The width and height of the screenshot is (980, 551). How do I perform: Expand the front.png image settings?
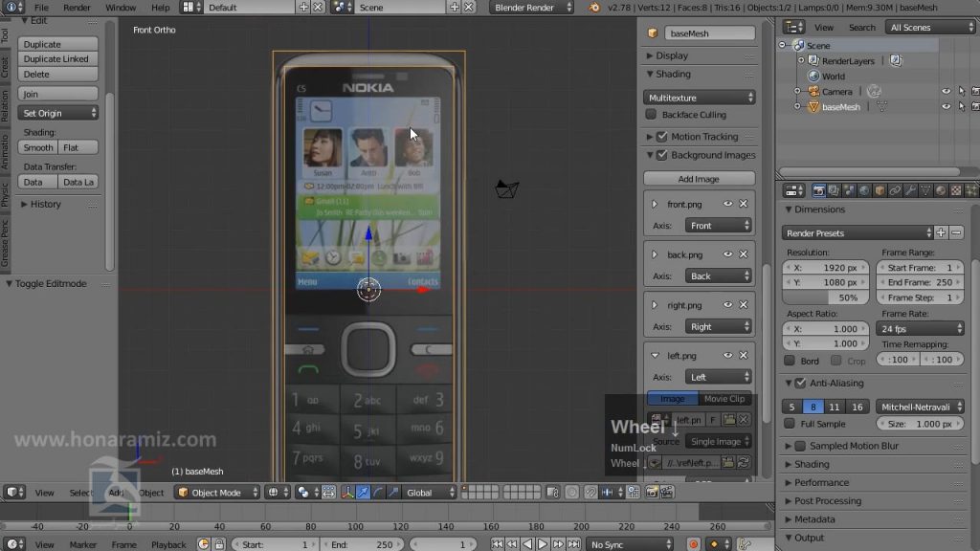click(655, 204)
